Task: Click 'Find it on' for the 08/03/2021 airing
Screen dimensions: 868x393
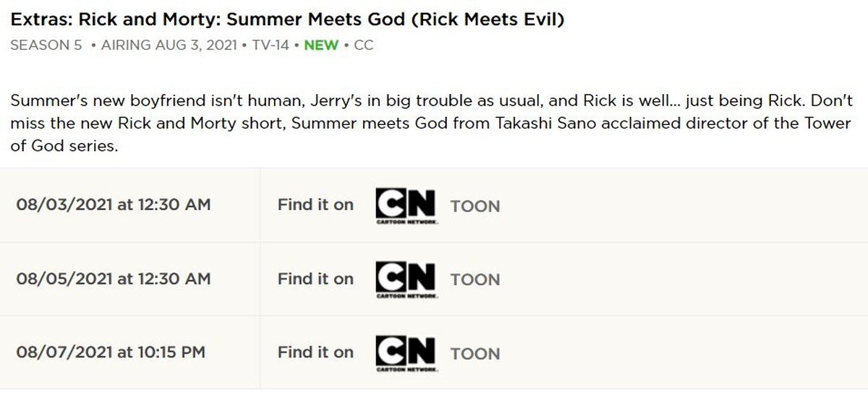Action: click(315, 205)
